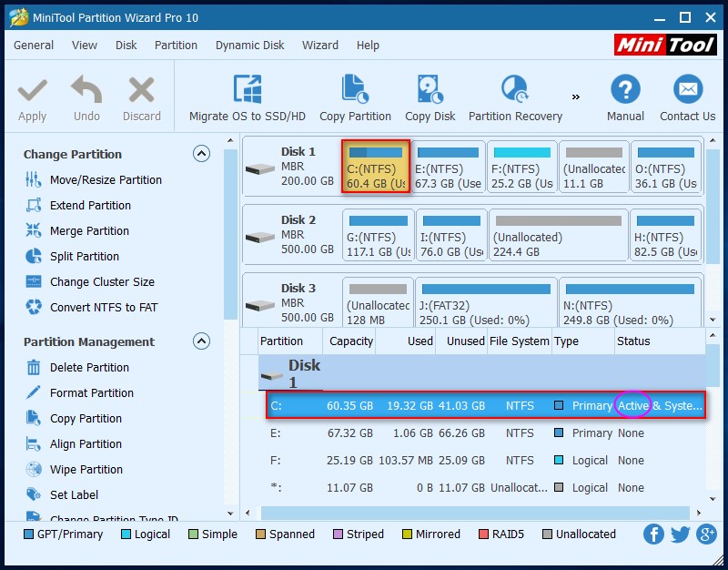Open the Format Partition tool
This screenshot has height=570, width=728.
88,392
